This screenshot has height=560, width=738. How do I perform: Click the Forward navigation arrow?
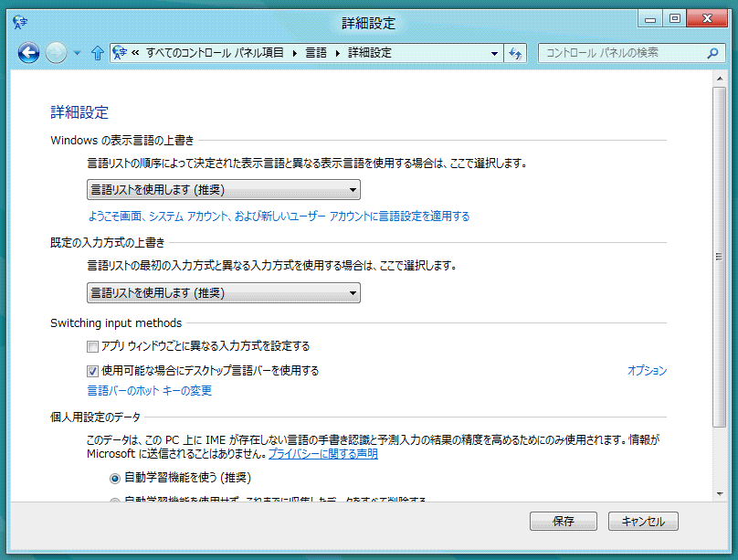(56, 53)
